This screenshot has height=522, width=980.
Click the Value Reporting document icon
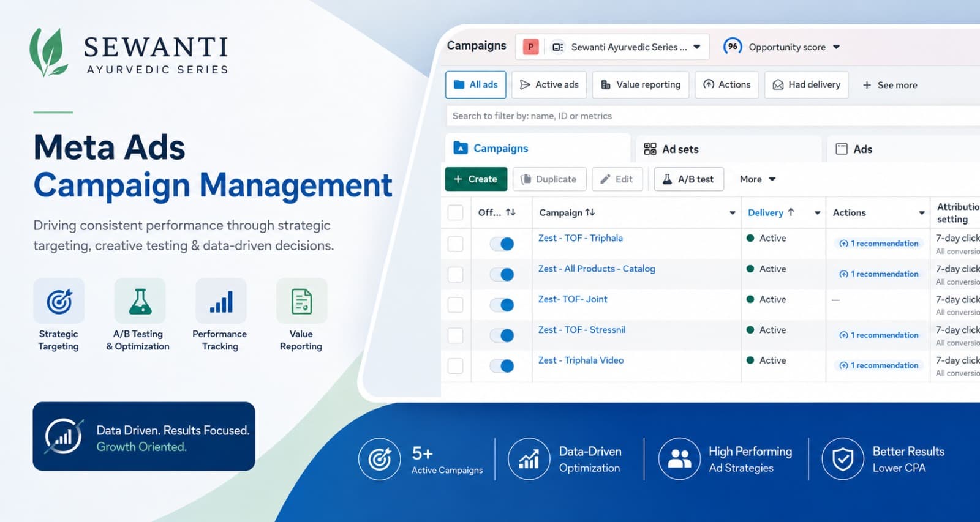click(x=302, y=301)
